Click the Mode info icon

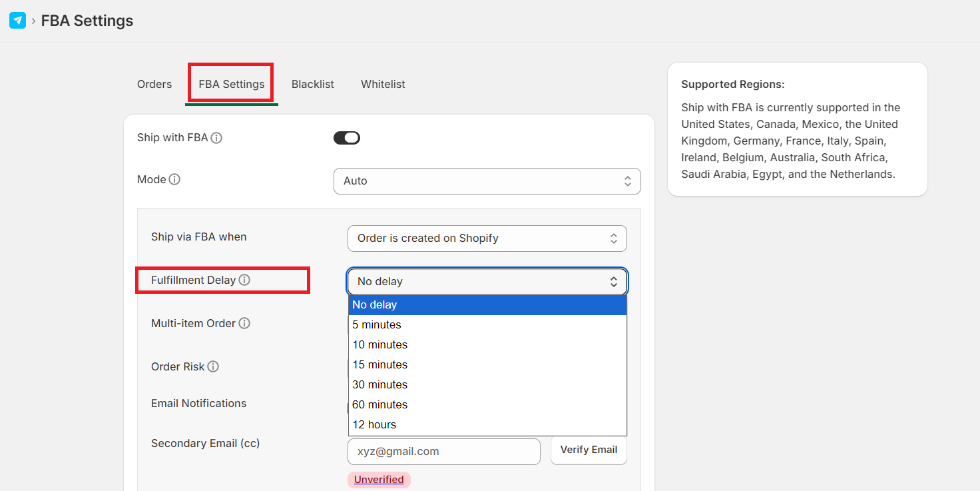coord(174,180)
